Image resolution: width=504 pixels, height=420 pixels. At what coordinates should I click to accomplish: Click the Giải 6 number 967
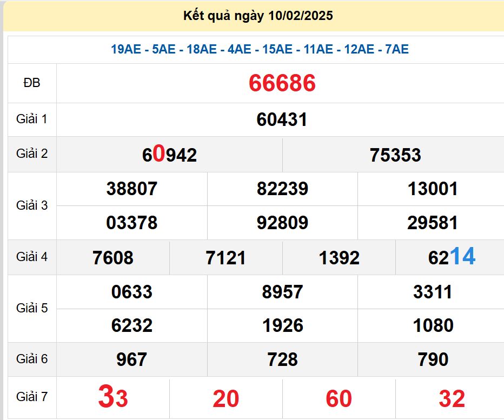point(132,359)
